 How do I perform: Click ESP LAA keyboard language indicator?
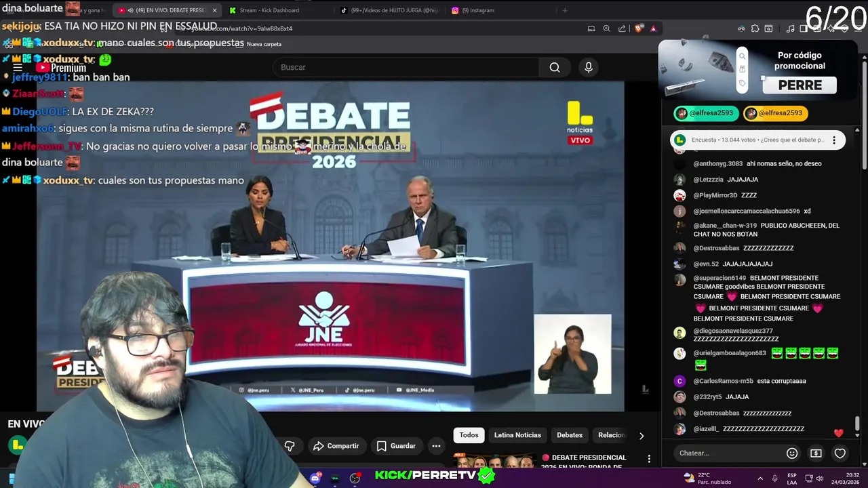(x=792, y=479)
